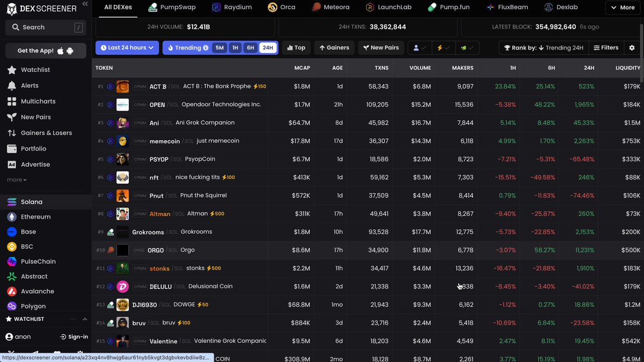Click the Sign-in link
Screen dimensions: 644x362
[74, 337]
